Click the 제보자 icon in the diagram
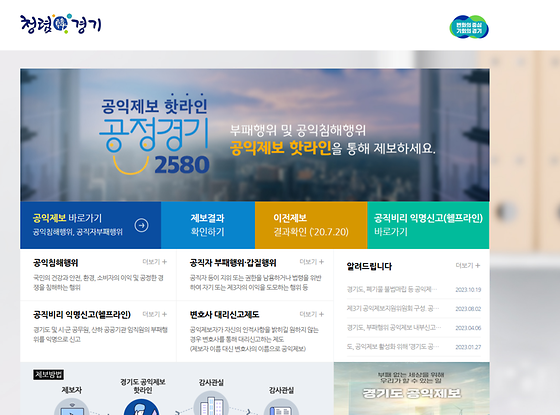This screenshot has height=415, width=560. pyautogui.click(x=71, y=407)
